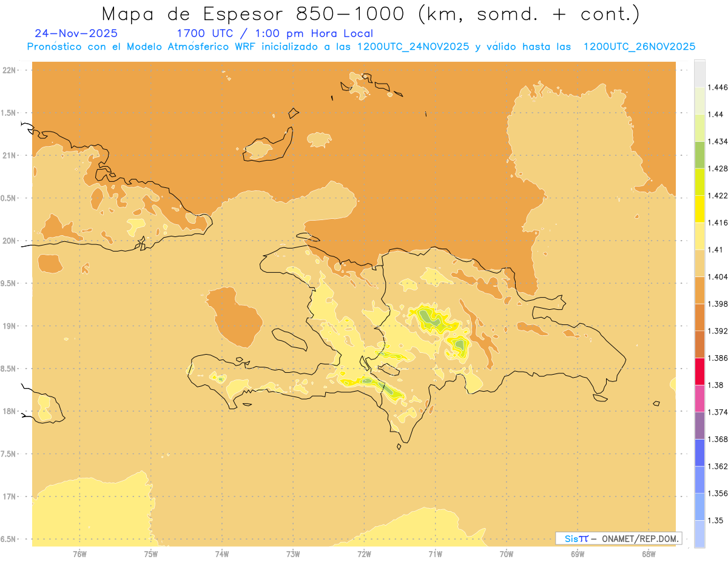Select the initialization time '1200UTC_24NOV2025'
The width and height of the screenshot is (728, 562).
point(413,47)
